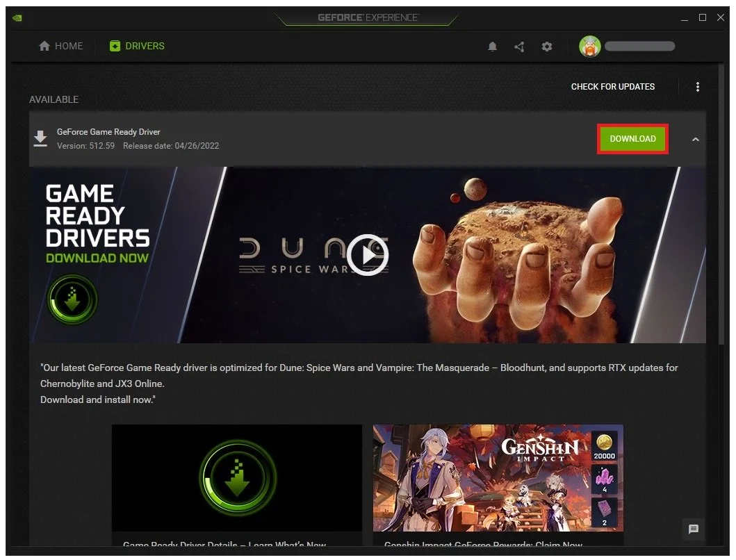The width and height of the screenshot is (736, 560).
Task: Play the Dune Spice Wars video
Action: pos(368,255)
